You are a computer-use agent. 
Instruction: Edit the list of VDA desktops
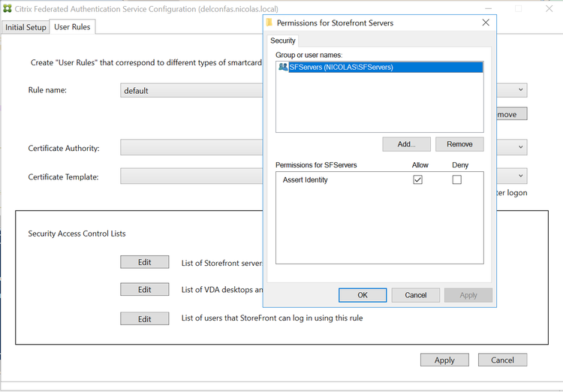[x=145, y=290]
